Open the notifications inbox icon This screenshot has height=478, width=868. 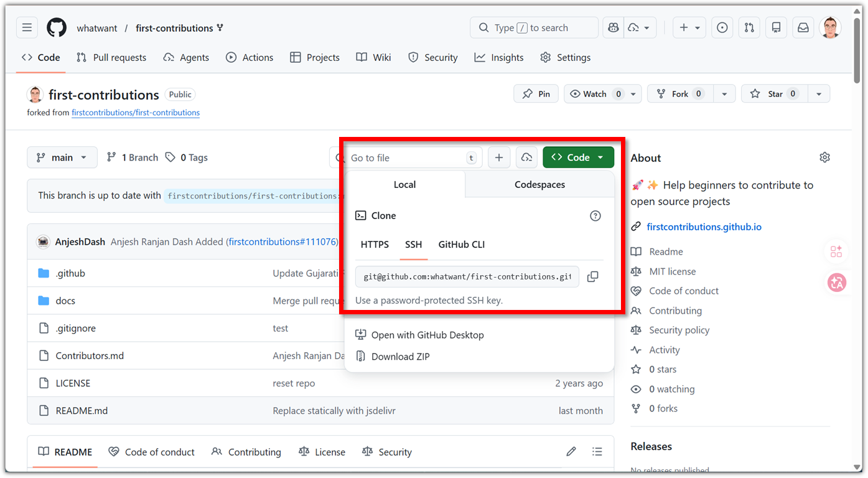803,27
